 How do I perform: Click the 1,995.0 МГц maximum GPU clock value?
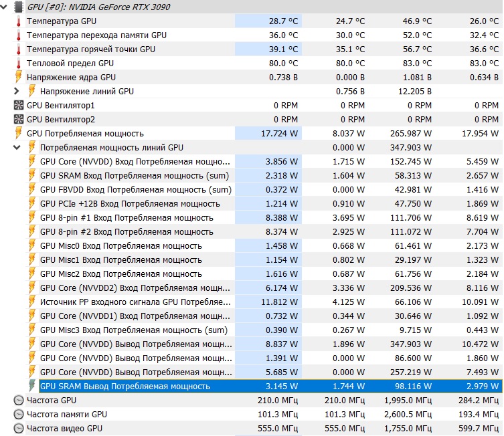coord(408,401)
